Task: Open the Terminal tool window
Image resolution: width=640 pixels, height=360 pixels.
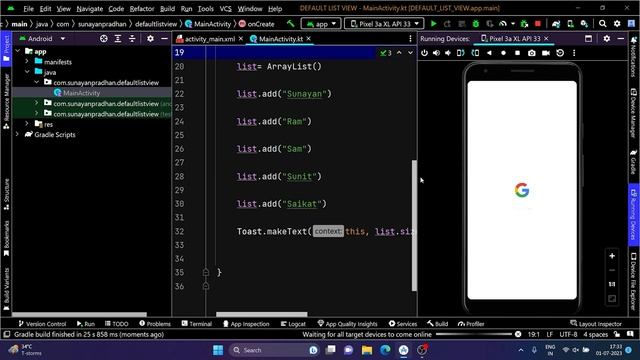Action: (x=197, y=324)
